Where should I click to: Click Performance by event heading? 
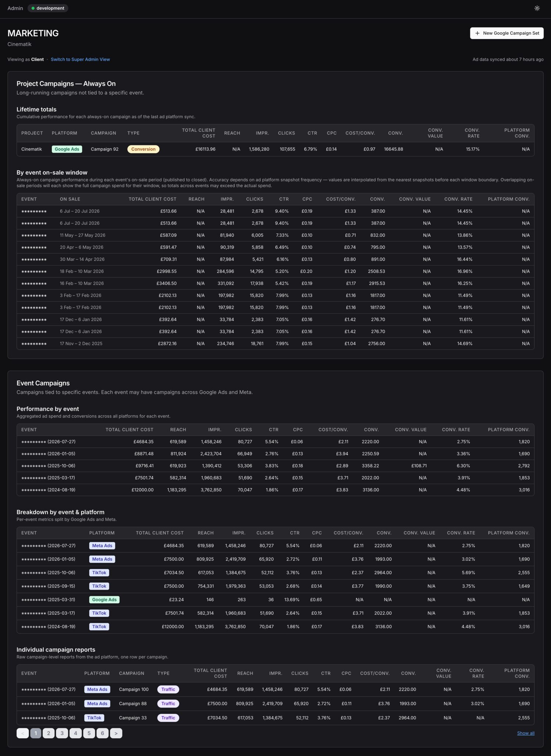[x=48, y=409]
